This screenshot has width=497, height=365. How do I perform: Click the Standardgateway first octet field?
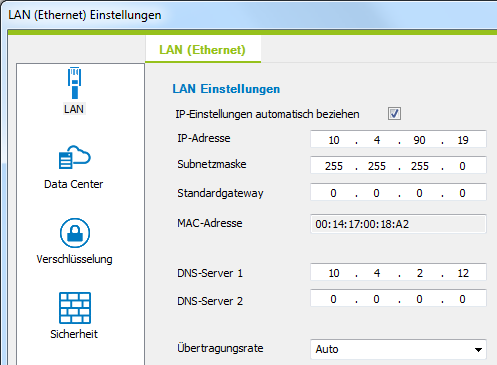(x=333, y=193)
